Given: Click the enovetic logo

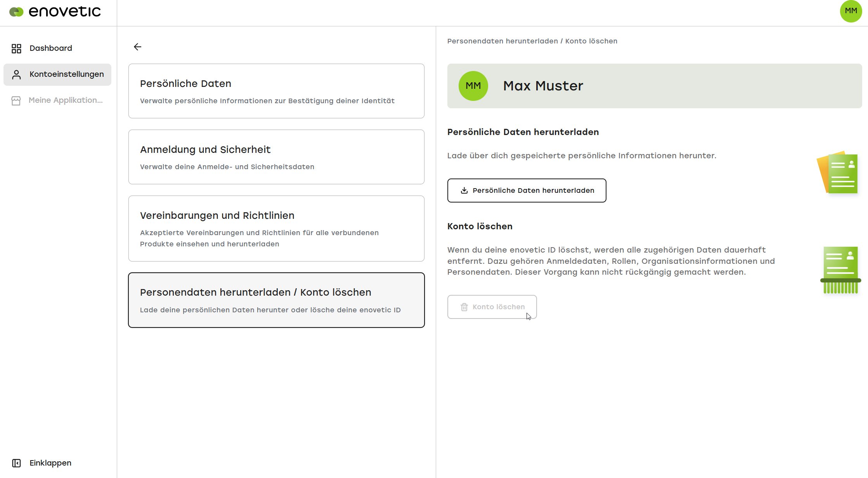Looking at the screenshot, I should pyautogui.click(x=55, y=12).
